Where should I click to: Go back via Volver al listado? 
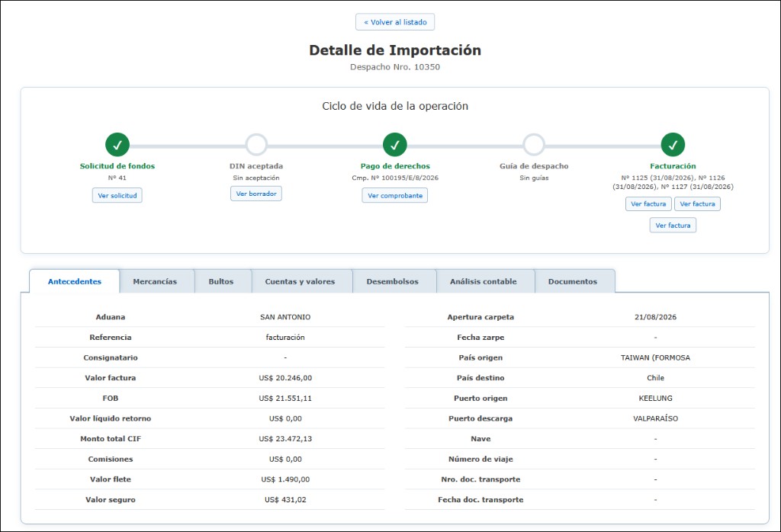point(395,22)
